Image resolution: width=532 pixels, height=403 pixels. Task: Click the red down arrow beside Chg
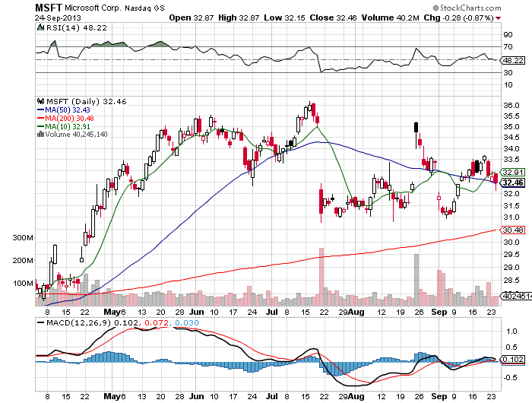498,18
